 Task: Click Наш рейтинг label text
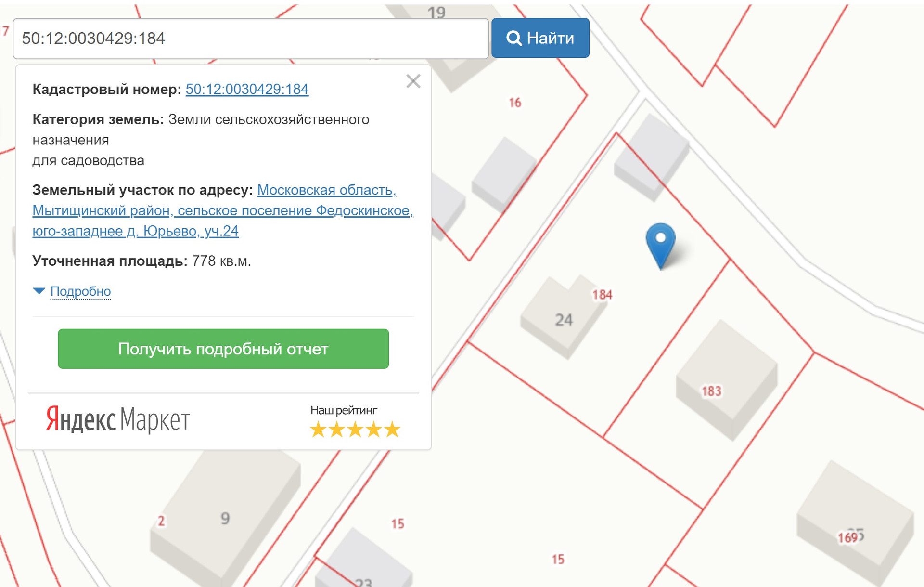point(344,410)
